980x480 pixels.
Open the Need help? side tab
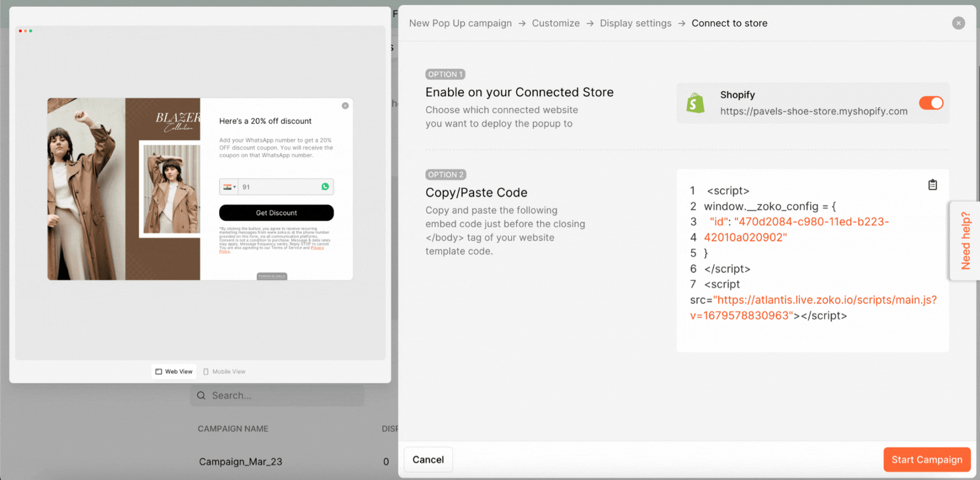click(965, 241)
